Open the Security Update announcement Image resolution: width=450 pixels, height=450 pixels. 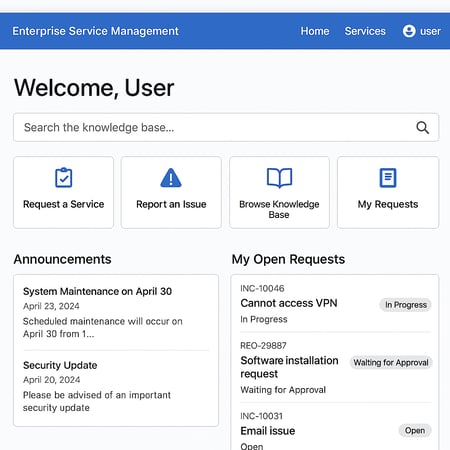(x=60, y=365)
